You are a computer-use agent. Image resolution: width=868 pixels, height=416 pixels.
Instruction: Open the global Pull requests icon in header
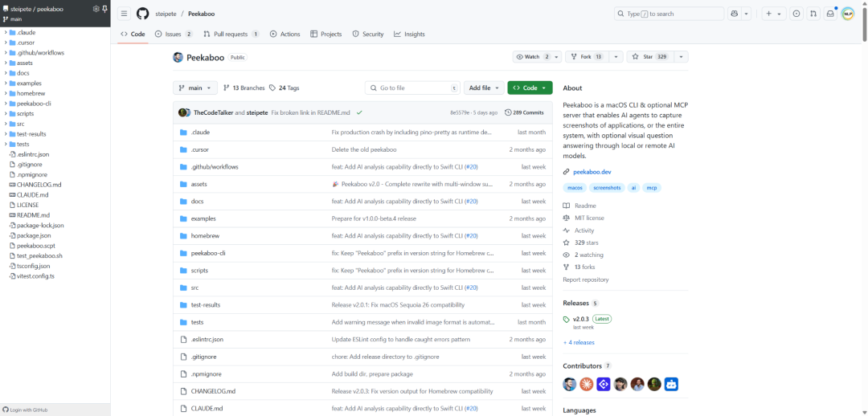pos(813,14)
